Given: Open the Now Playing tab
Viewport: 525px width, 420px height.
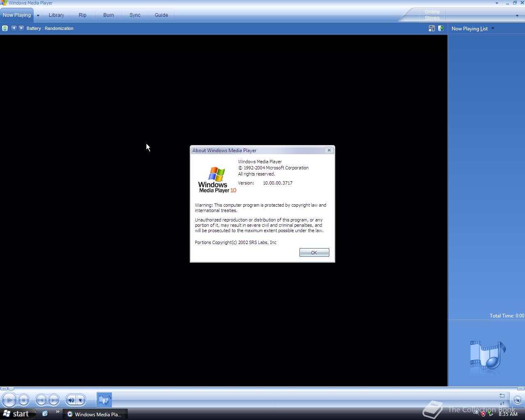Looking at the screenshot, I should [17, 15].
